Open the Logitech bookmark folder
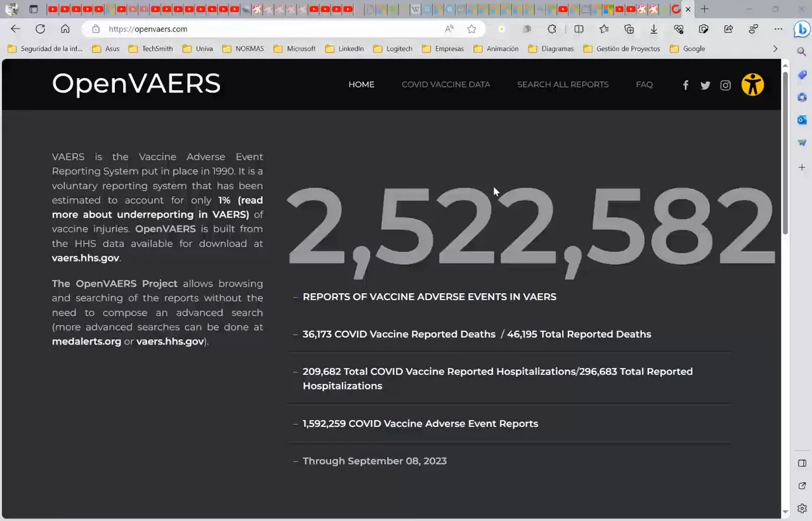The width and height of the screenshot is (812, 521). click(x=393, y=49)
